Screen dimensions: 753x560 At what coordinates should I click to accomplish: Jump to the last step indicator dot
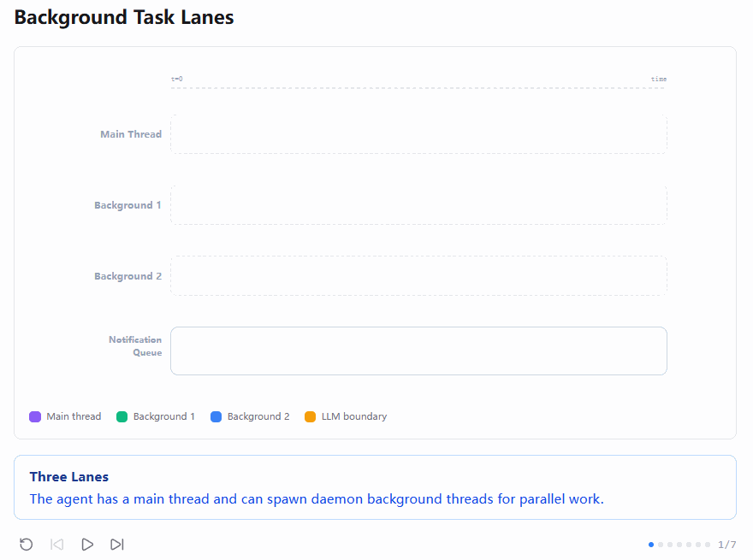click(x=708, y=545)
